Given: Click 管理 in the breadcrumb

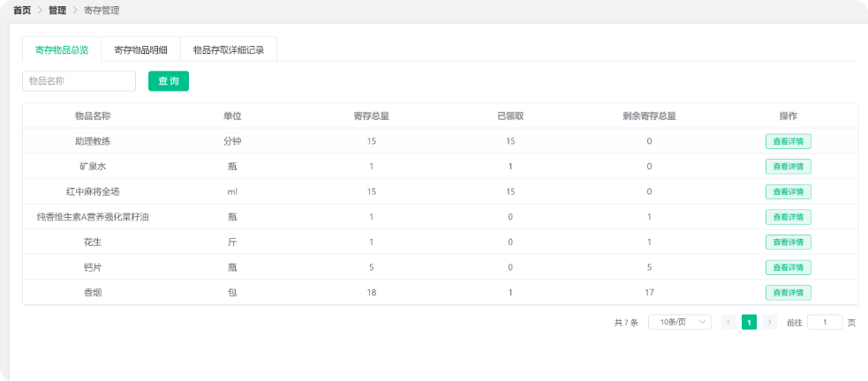Looking at the screenshot, I should [x=57, y=11].
